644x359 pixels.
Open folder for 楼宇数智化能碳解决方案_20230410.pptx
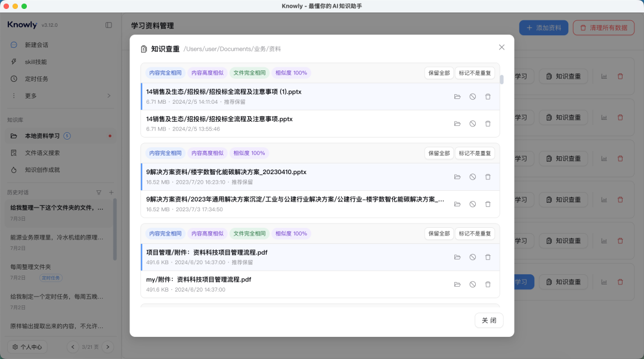457,177
